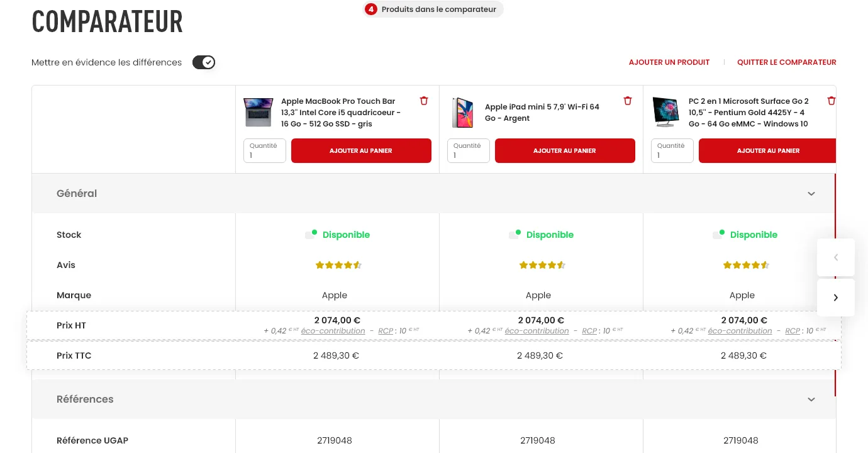
Task: Select the Prix HT row label
Action: pos(71,325)
